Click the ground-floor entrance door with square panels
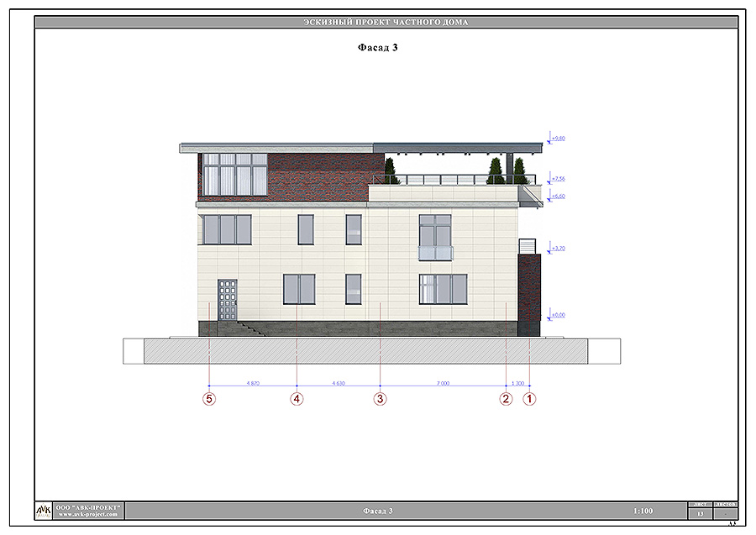 pos(227,301)
